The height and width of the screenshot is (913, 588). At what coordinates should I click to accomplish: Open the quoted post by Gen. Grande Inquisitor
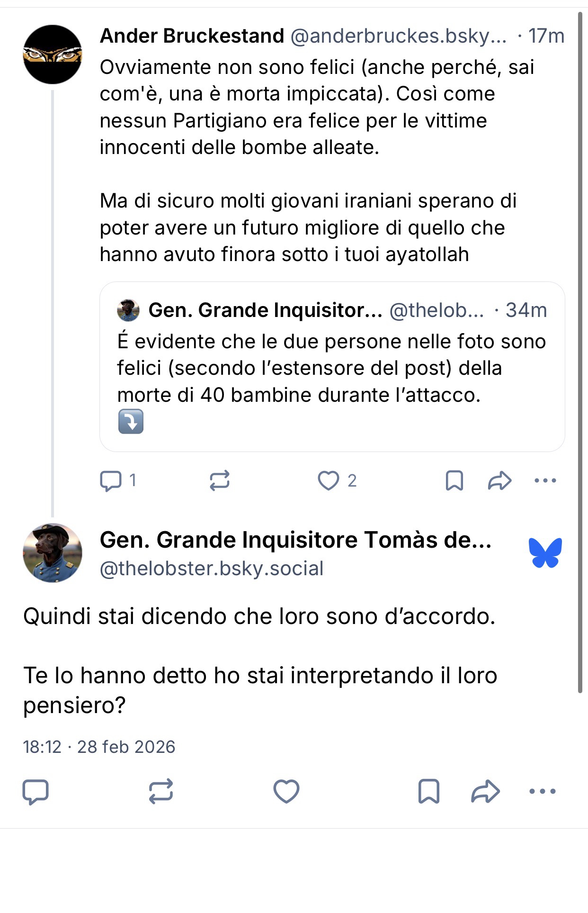pyautogui.click(x=331, y=366)
